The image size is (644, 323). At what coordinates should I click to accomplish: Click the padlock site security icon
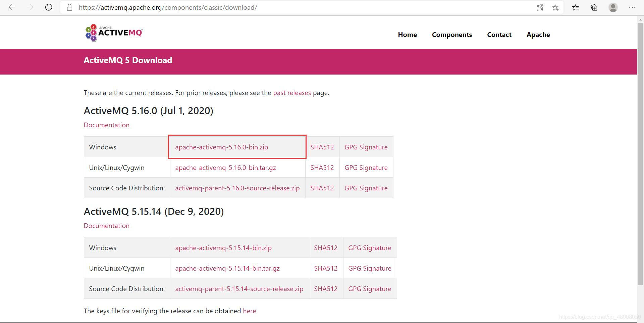[x=70, y=7]
